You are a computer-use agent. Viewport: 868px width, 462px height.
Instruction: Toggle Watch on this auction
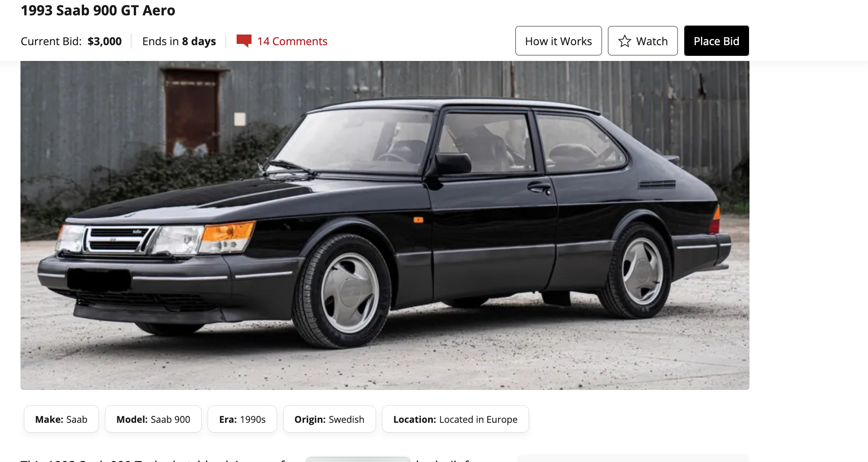click(642, 41)
